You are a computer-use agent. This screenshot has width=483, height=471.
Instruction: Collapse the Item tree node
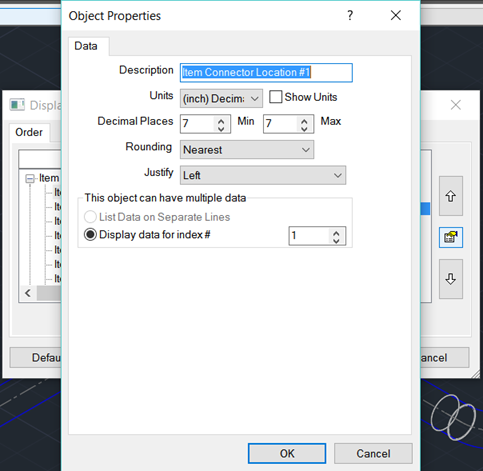point(30,179)
